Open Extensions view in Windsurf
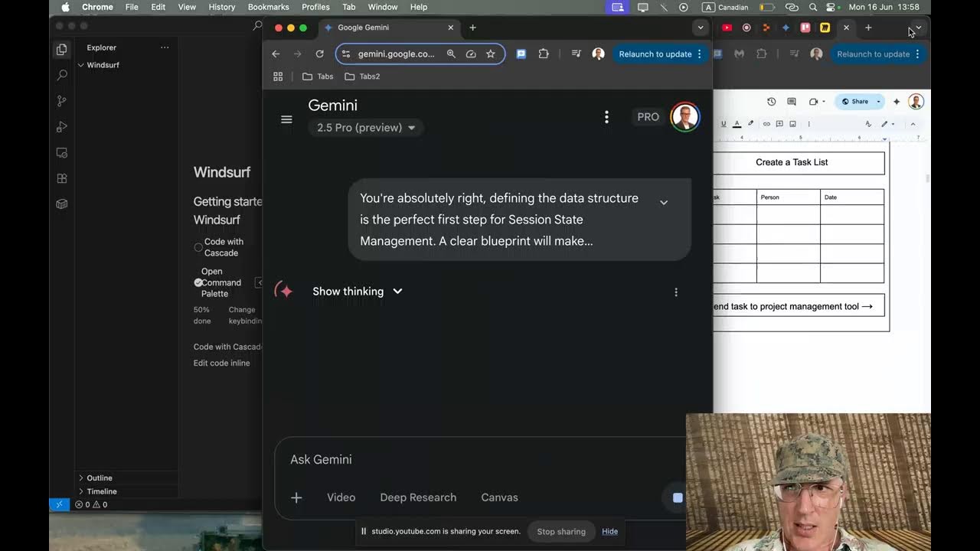Image resolution: width=980 pixels, height=551 pixels. click(62, 178)
